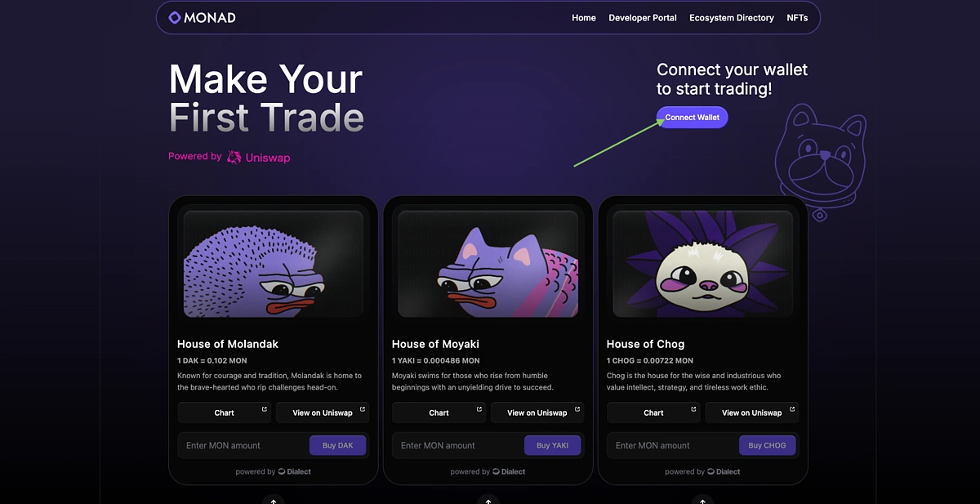
Task: Click the Buy DAK button
Action: (338, 445)
